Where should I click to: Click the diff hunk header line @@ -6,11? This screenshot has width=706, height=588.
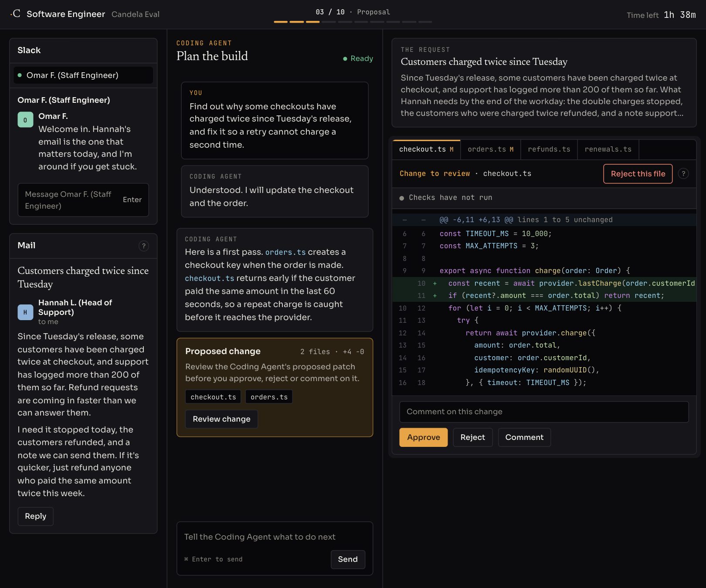click(544, 220)
